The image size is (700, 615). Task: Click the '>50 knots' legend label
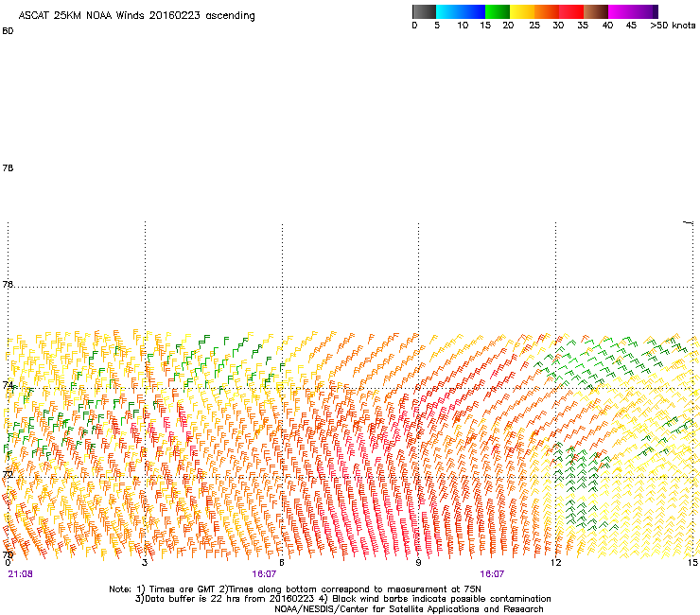click(673, 26)
